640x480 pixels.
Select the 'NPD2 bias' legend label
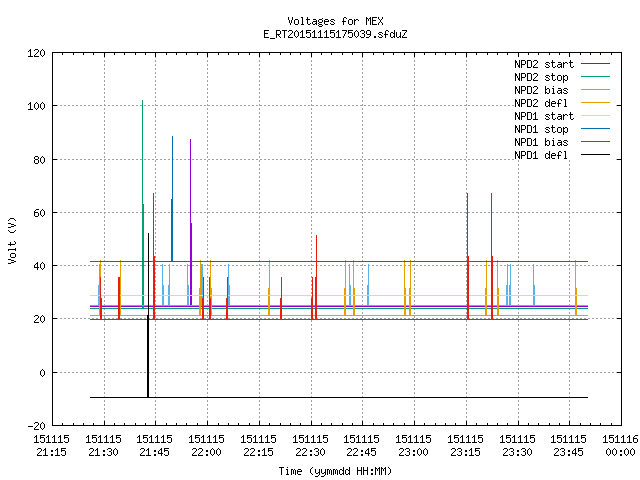pyautogui.click(x=541, y=90)
